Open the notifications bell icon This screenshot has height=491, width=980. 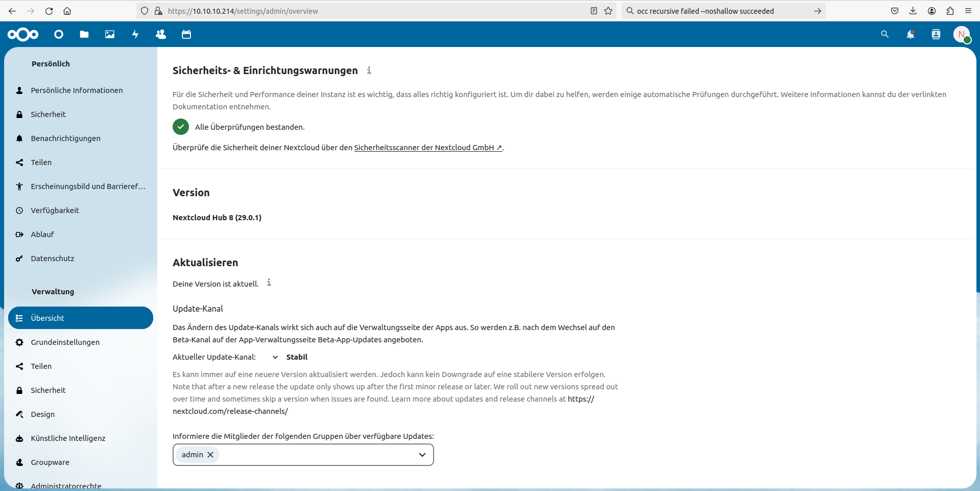click(x=911, y=34)
